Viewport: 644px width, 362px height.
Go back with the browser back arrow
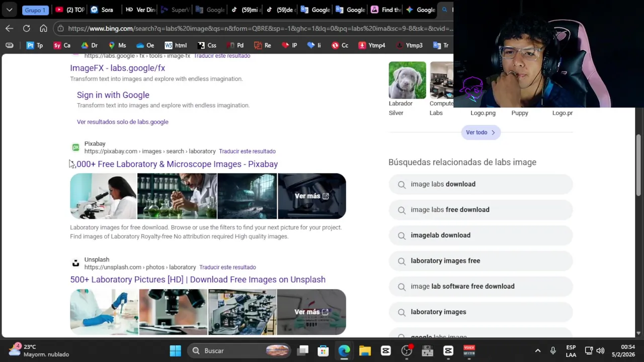[9, 29]
